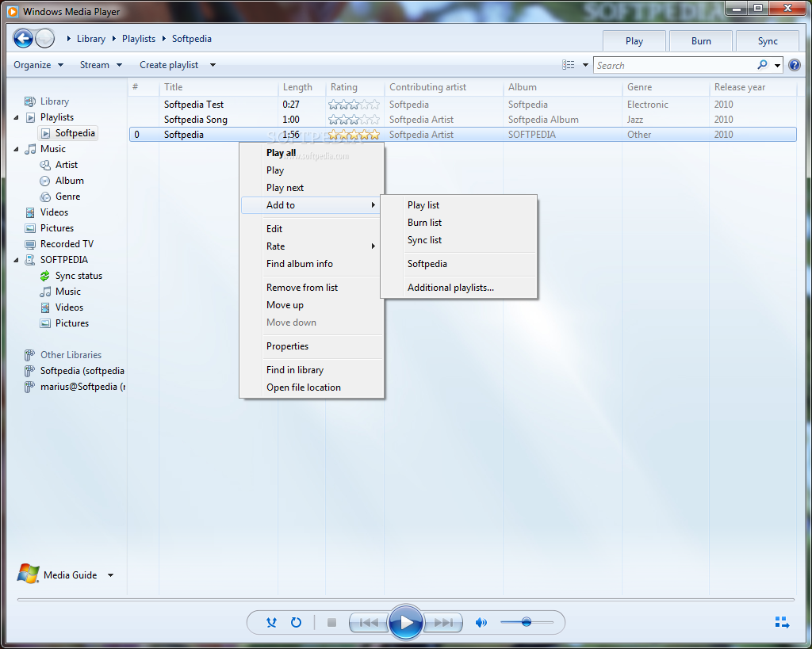Add to Sync list in the submenu
Screen dimensions: 812x649
point(459,240)
